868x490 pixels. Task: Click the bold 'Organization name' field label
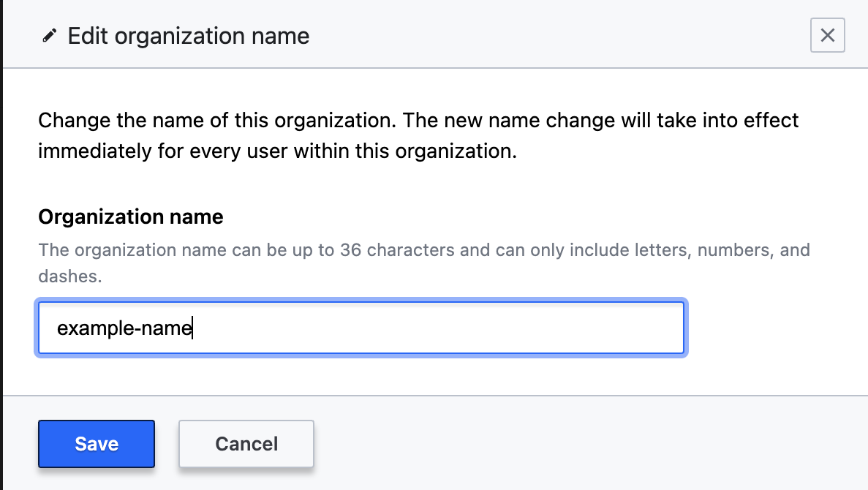tap(130, 216)
